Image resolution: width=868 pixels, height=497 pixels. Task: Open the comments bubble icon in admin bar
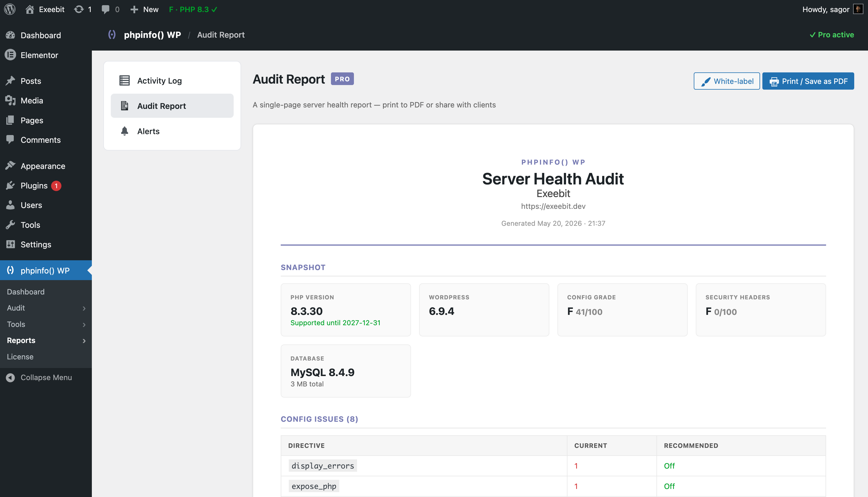click(105, 9)
